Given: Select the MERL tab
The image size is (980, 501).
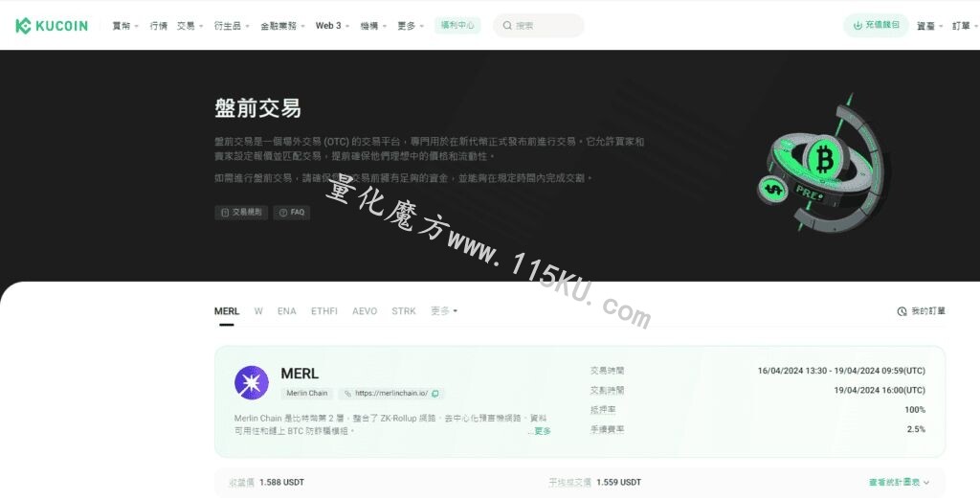Looking at the screenshot, I should 226,311.
